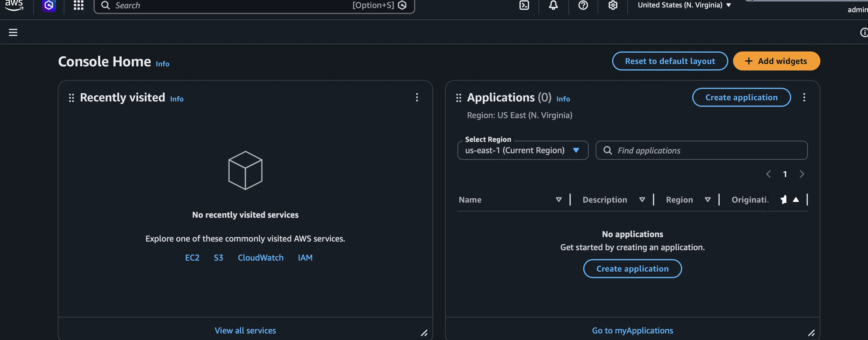
Task: Open the Applications widget three-dot menu
Action: (805, 98)
